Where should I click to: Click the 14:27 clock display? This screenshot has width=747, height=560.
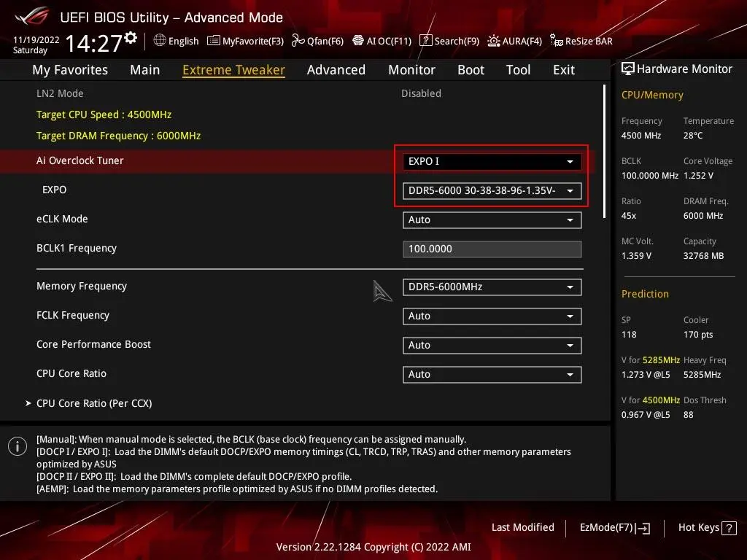(93, 43)
